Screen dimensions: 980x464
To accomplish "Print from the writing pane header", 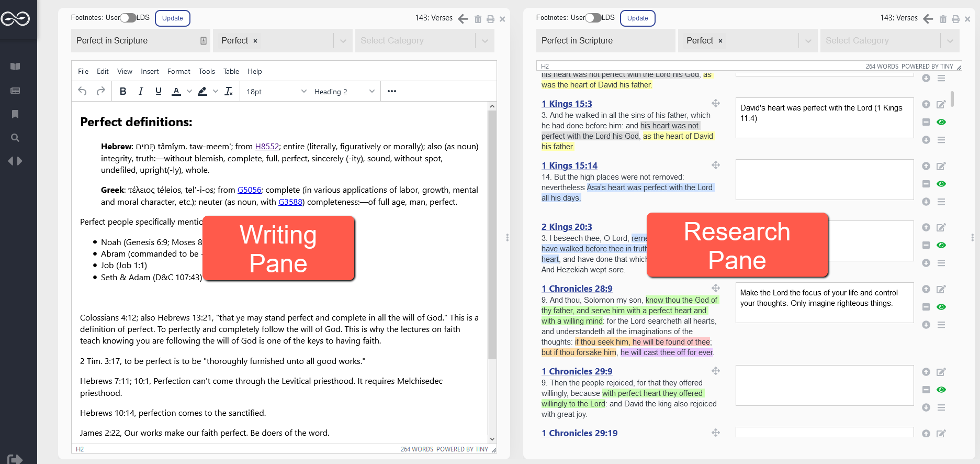I will coord(490,19).
